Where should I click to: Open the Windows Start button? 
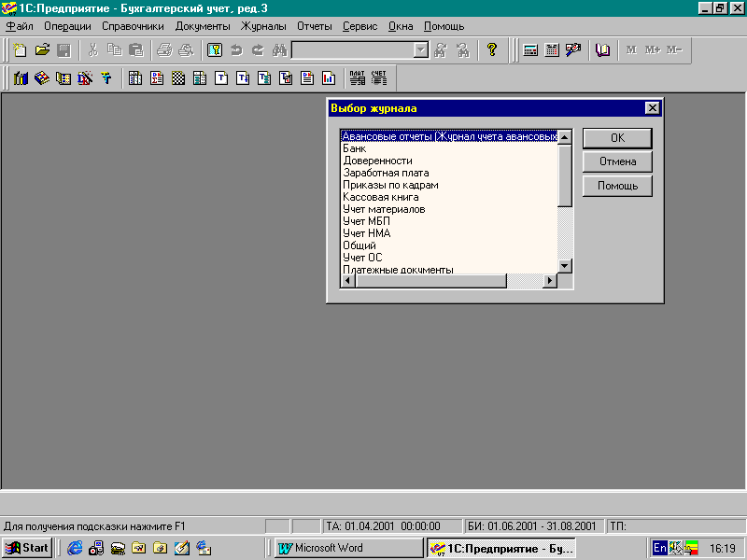[x=27, y=548]
